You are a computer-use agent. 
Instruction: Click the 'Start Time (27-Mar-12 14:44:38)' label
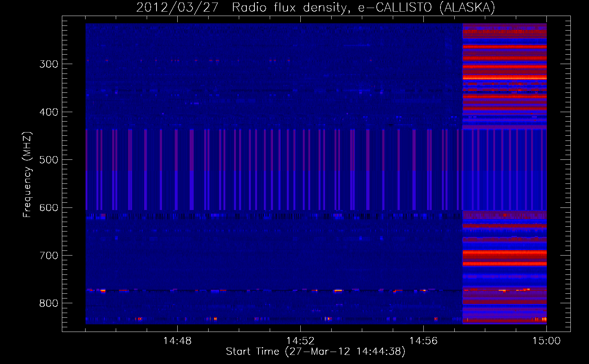point(315,352)
